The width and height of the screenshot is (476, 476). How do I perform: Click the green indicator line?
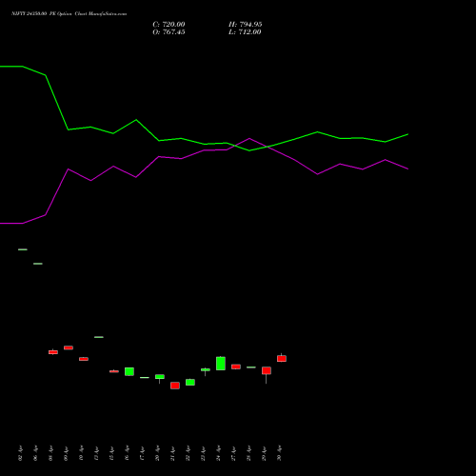(204, 144)
